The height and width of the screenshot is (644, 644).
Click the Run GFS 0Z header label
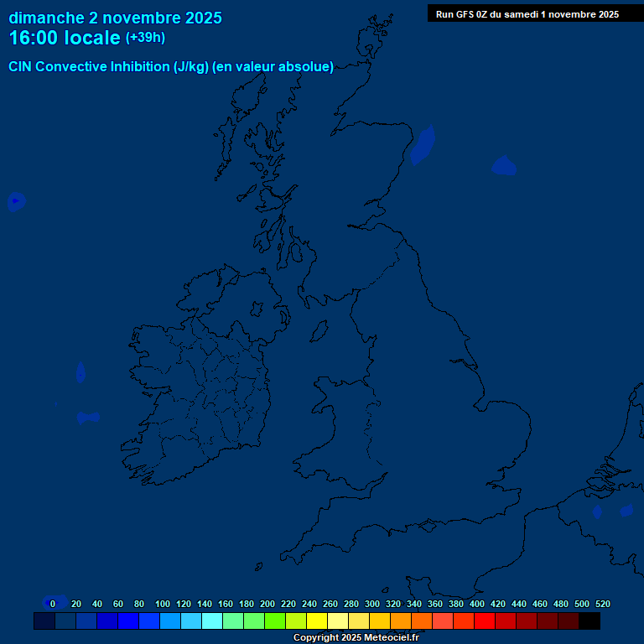pos(527,14)
